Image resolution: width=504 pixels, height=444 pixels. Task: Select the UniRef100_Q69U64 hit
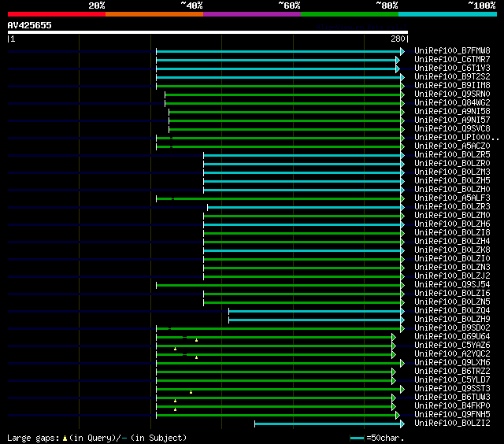coord(452,337)
